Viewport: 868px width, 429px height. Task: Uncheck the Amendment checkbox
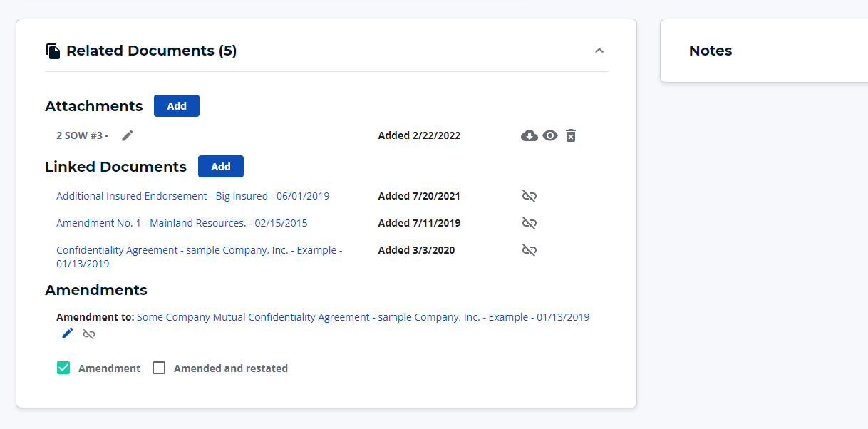point(63,368)
